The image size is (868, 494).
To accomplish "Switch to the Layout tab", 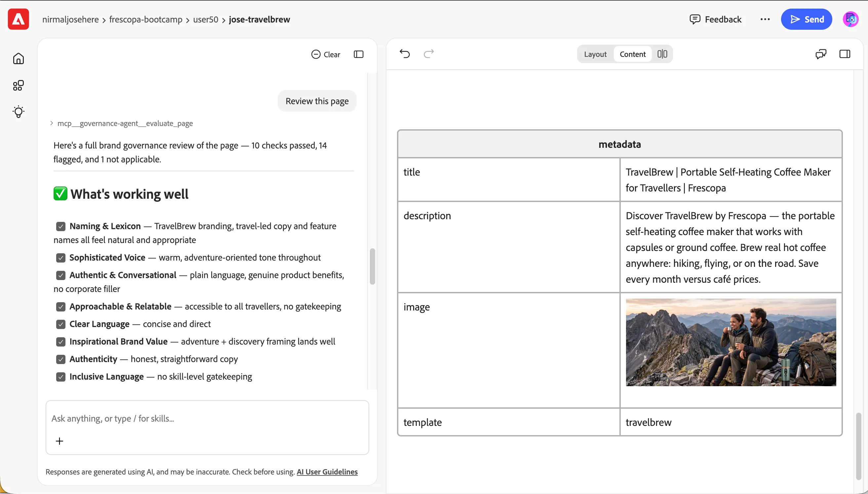I will tap(595, 54).
